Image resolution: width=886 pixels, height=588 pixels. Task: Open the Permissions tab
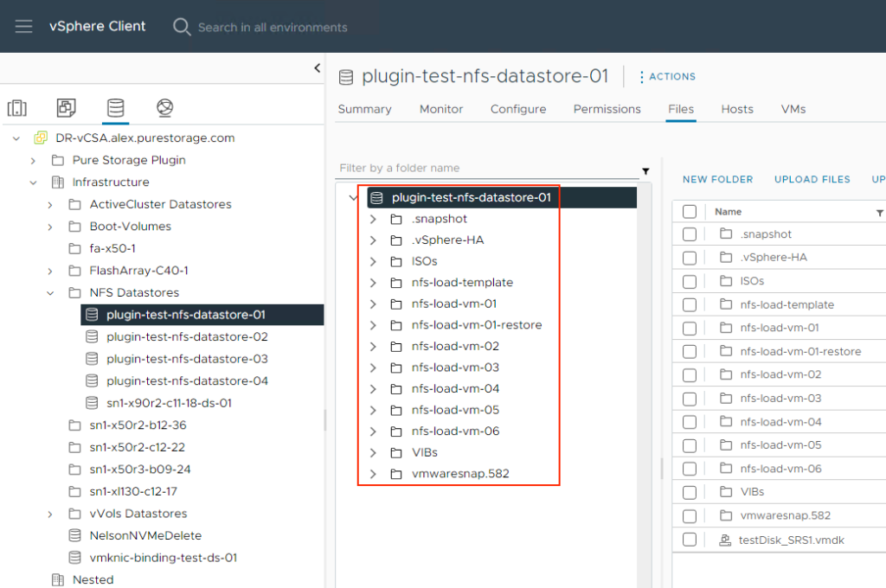pos(607,109)
